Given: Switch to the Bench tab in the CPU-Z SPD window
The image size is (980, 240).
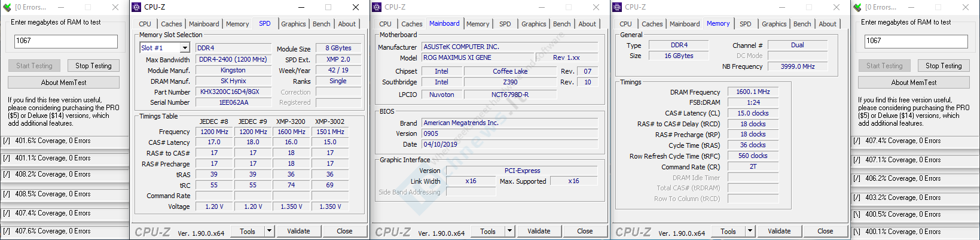Looking at the screenshot, I should [322, 24].
